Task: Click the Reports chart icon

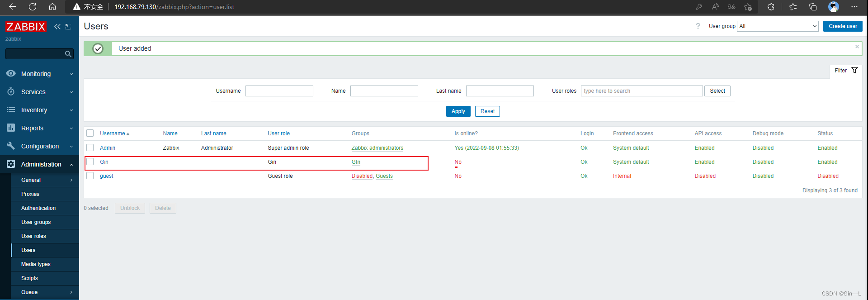Action: coord(11,128)
